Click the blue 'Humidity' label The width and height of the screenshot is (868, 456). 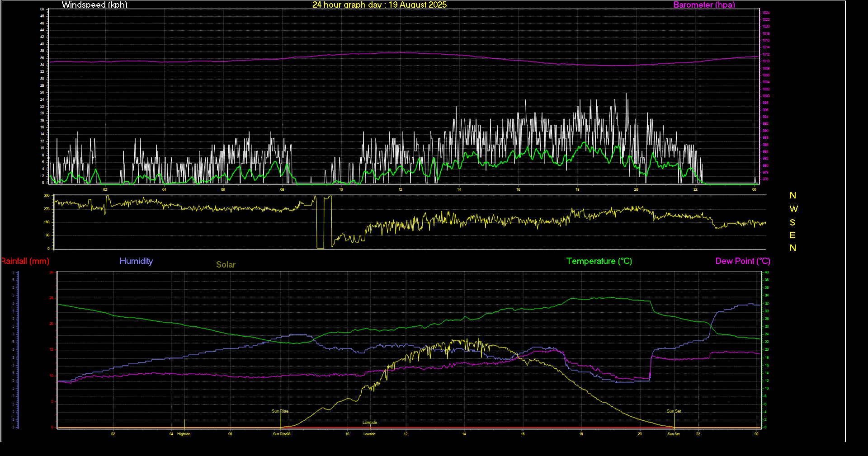click(136, 261)
